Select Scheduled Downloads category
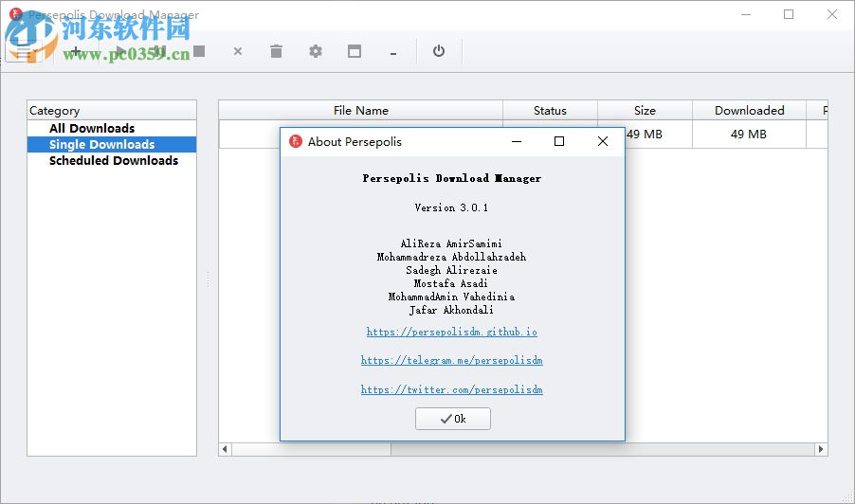 (112, 161)
